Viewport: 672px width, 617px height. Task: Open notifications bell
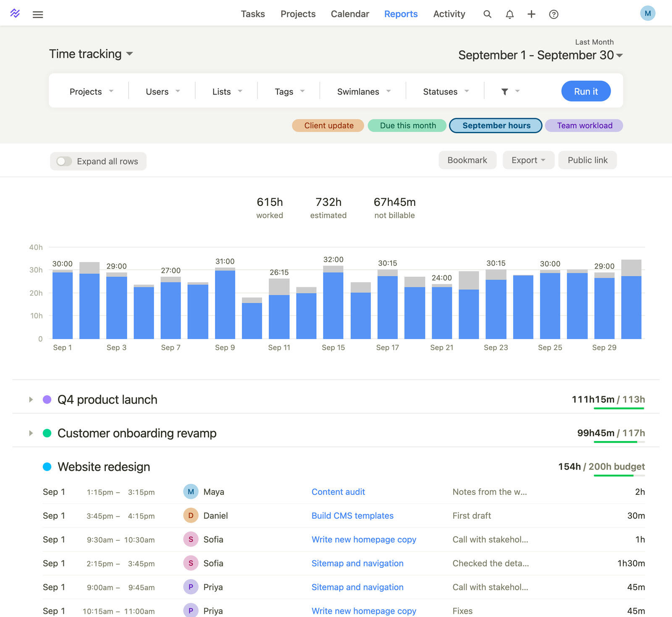(509, 14)
